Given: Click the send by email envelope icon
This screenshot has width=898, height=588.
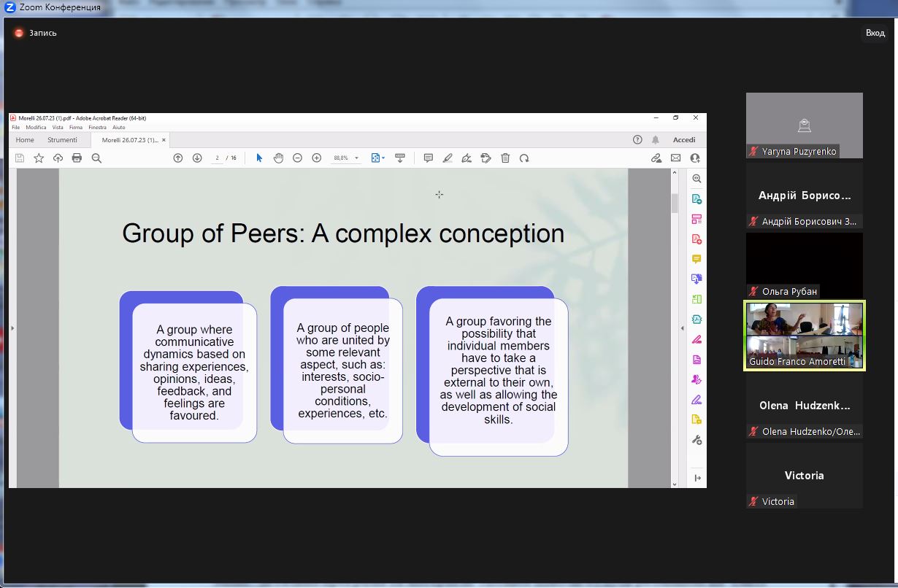Looking at the screenshot, I should (675, 158).
